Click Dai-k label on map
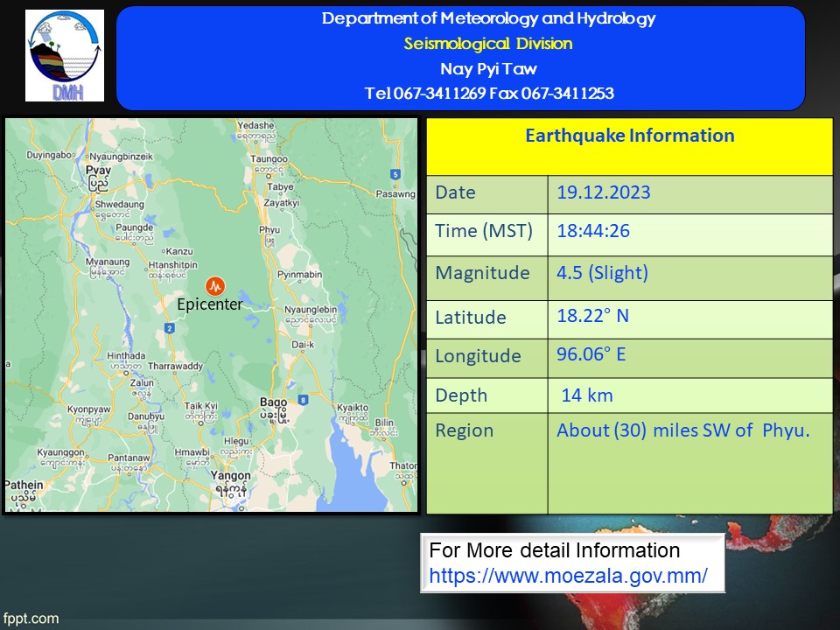840x630 pixels. [x=303, y=345]
